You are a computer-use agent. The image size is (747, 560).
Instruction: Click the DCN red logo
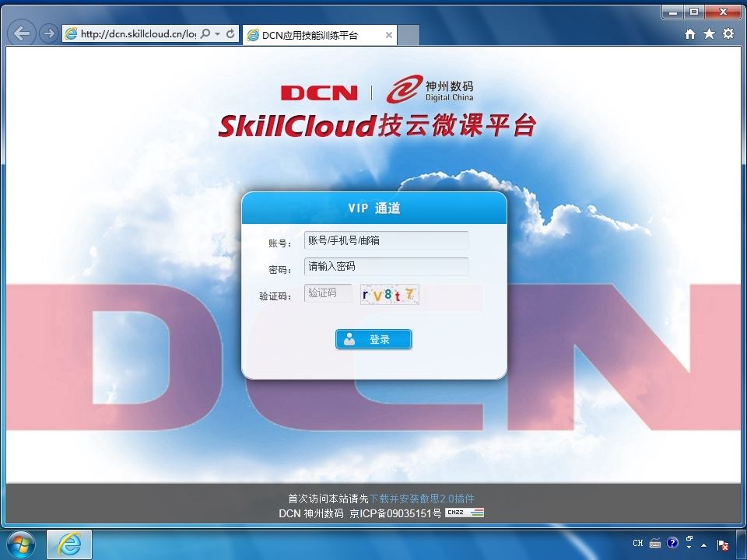pyautogui.click(x=319, y=93)
